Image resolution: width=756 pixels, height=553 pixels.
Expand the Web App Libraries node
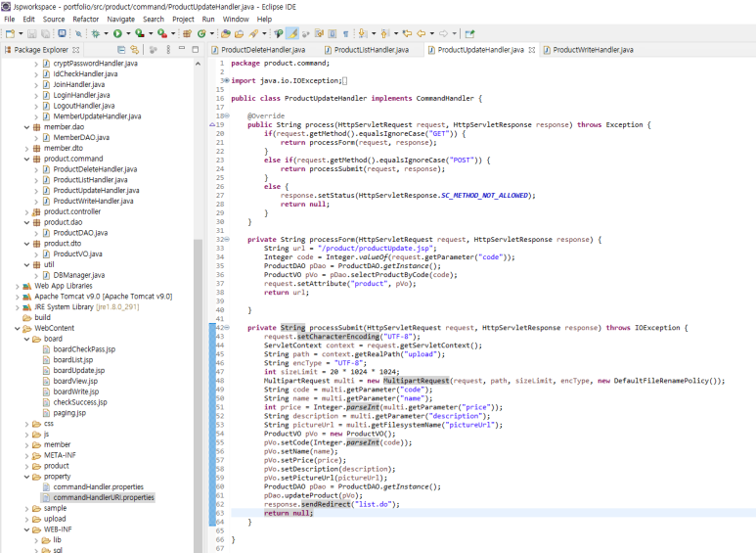point(18,286)
